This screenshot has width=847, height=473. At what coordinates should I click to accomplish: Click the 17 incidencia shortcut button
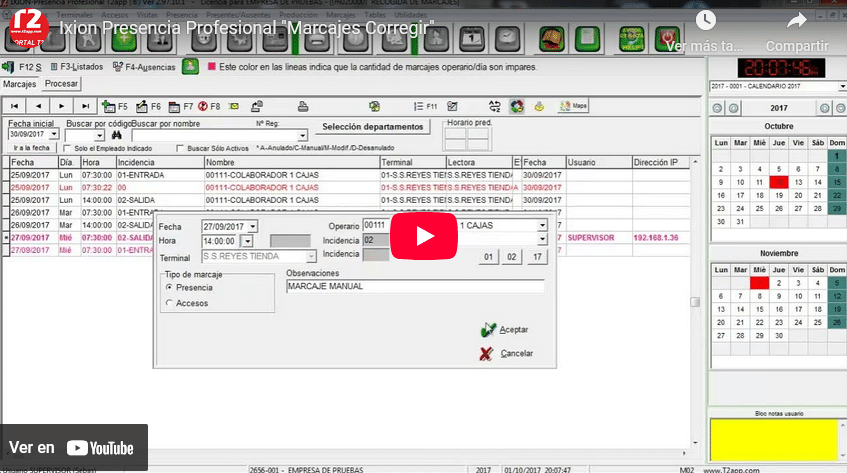[537, 256]
